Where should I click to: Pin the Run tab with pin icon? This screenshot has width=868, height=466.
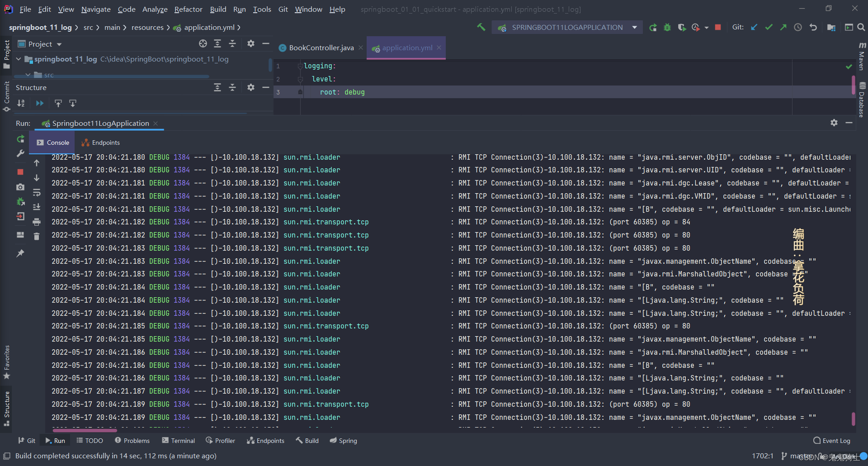pyautogui.click(x=20, y=253)
